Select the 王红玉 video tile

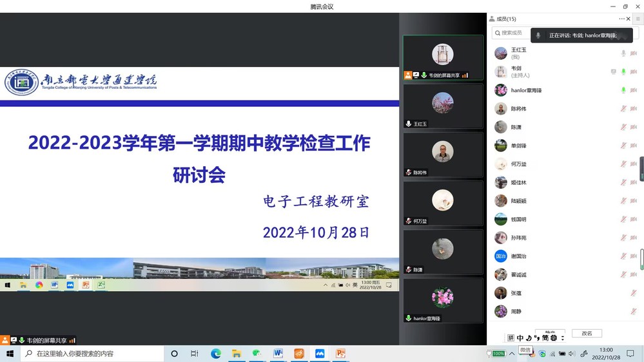point(443,106)
